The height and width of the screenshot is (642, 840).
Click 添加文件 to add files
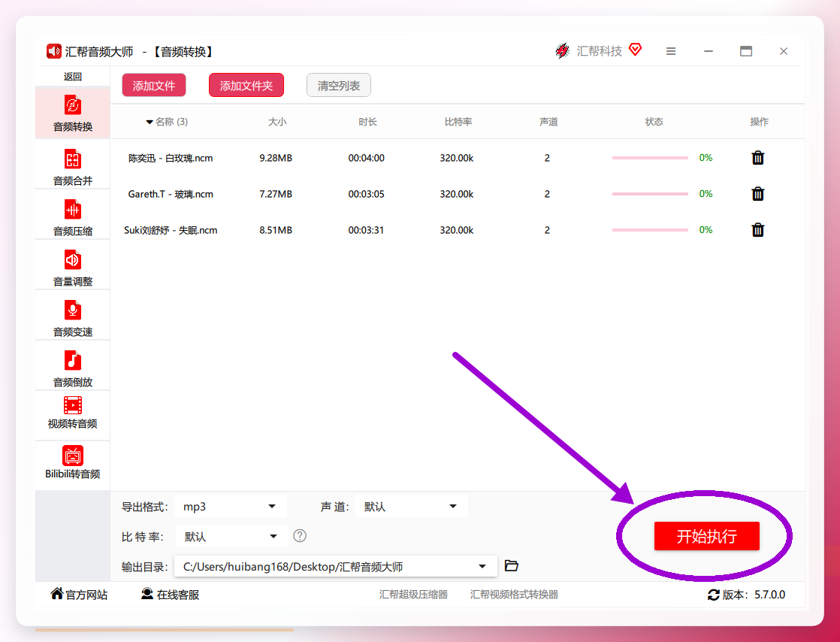pos(154,86)
